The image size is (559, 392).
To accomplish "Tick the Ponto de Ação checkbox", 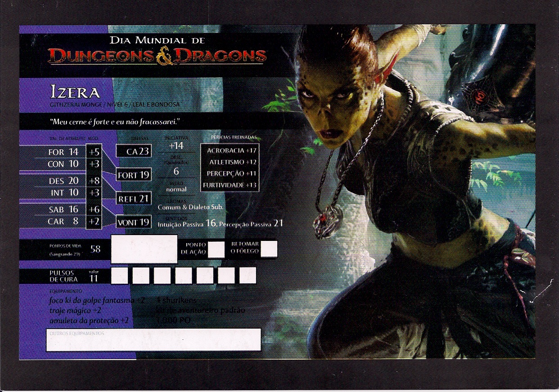I will pos(216,249).
